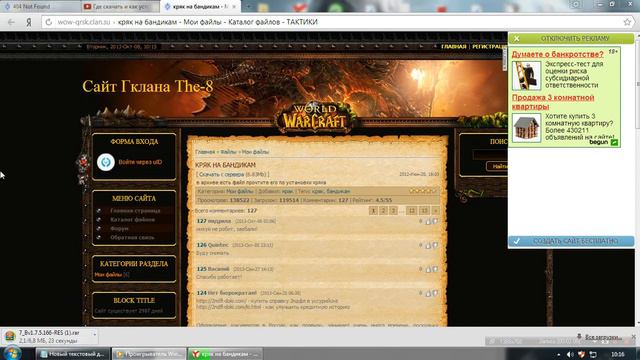Screen dimensions: 640x360
Task: Click the ladder businessman ad thumbnail
Action: [527, 76]
